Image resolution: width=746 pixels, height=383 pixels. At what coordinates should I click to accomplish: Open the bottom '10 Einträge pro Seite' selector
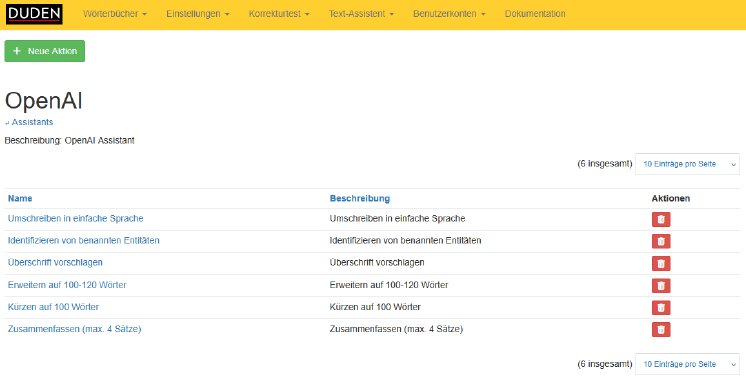[687, 364]
